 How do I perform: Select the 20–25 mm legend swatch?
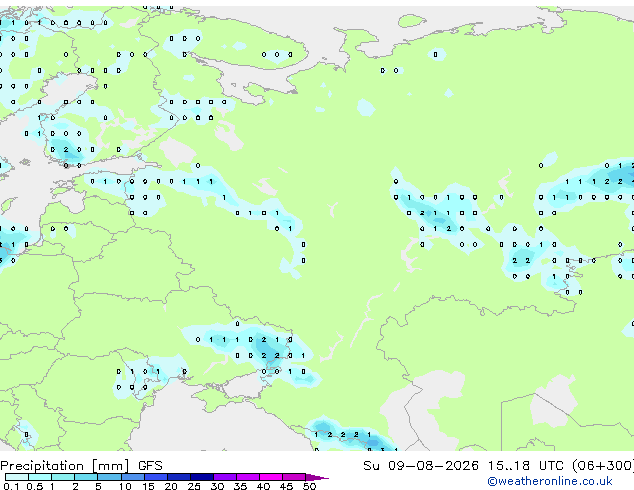tap(179, 477)
